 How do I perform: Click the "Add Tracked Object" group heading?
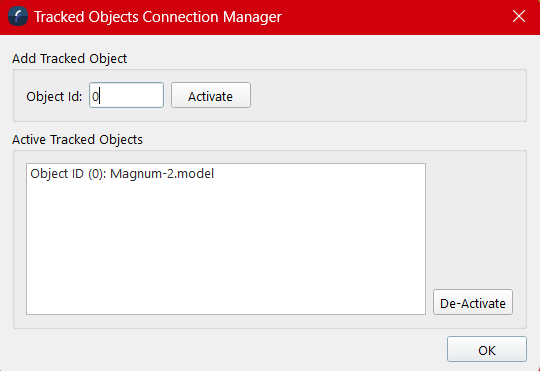(70, 59)
